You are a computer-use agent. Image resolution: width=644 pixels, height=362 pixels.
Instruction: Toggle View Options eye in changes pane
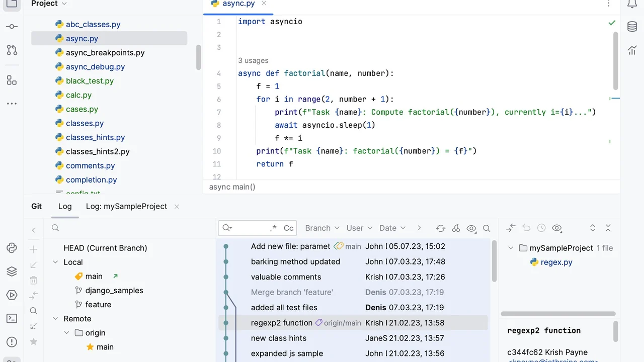(x=556, y=228)
